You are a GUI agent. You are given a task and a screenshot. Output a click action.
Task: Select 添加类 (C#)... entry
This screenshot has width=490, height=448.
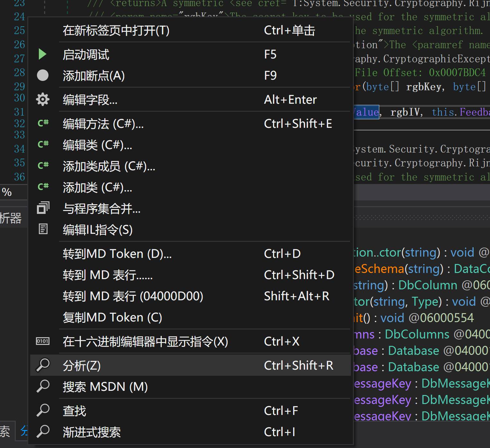click(x=190, y=187)
